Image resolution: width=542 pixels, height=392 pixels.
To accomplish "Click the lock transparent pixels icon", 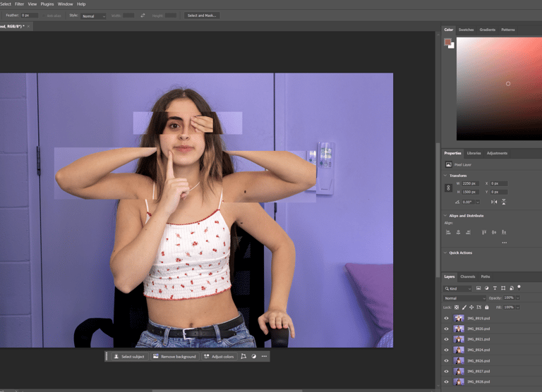I will click(457, 307).
